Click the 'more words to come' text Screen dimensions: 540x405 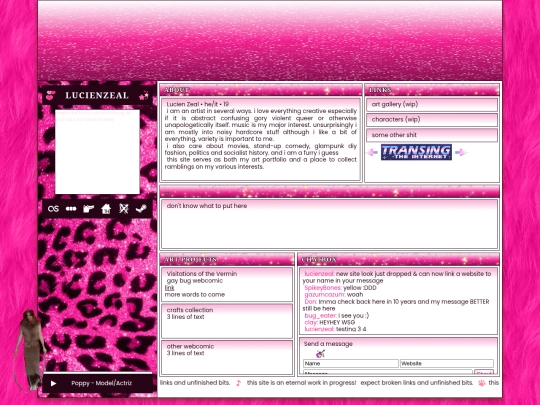[195, 295]
